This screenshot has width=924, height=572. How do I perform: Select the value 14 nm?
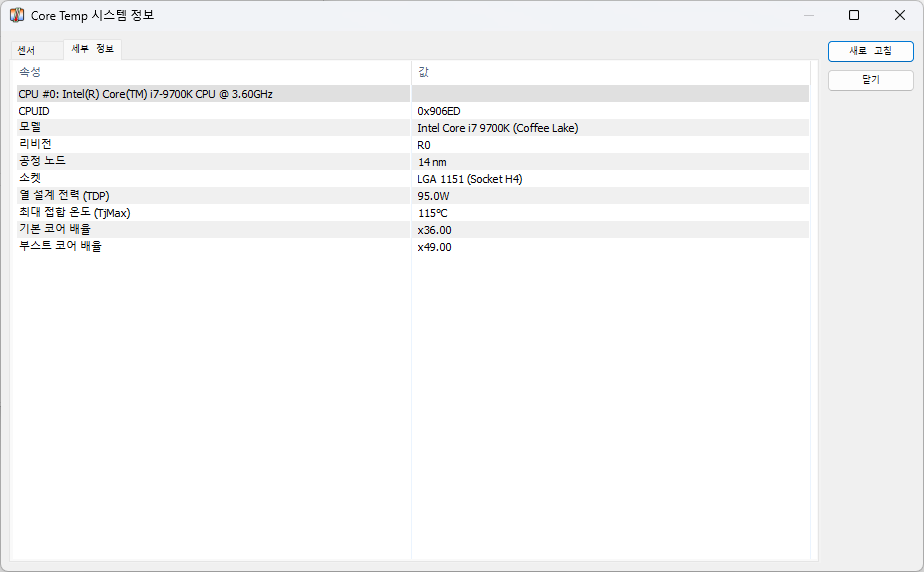click(433, 163)
